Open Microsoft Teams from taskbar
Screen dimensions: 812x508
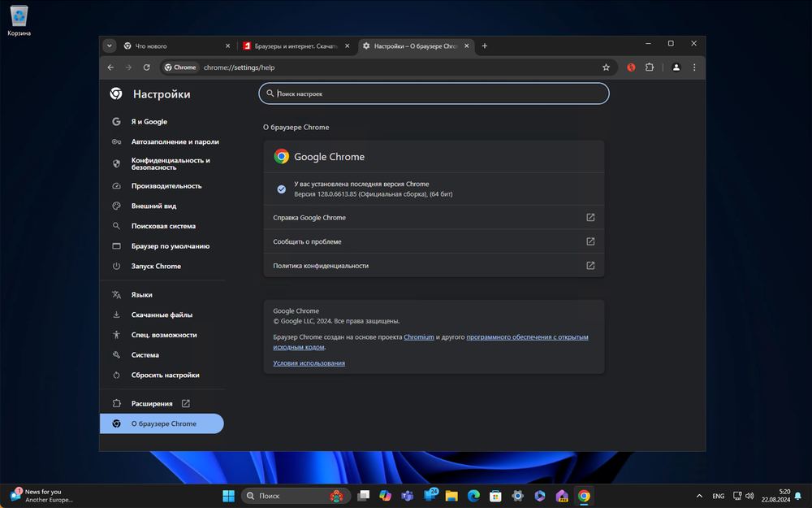[408, 496]
